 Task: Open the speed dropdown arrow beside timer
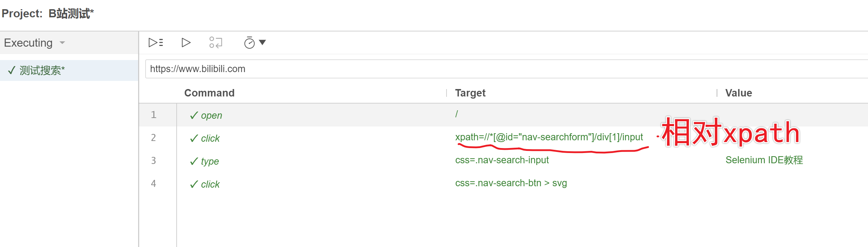(262, 42)
